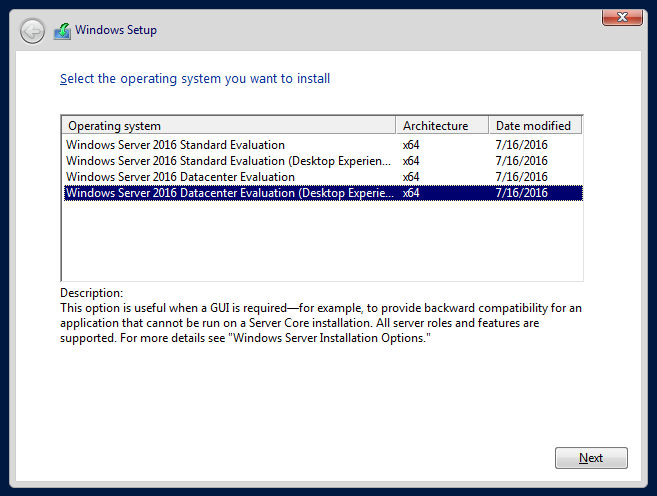Click the Windows Setup title text
Viewport: 657px width, 496px height.
[116, 31]
